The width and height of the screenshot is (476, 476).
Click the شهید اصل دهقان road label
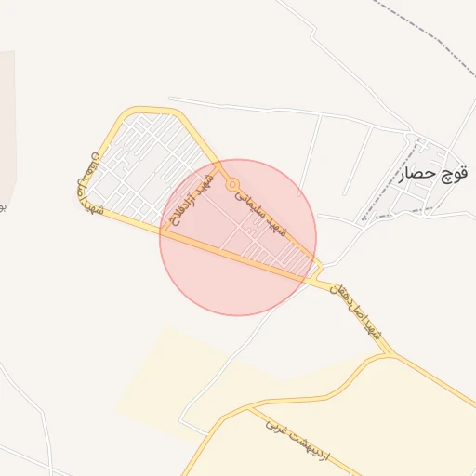[x=355, y=312]
